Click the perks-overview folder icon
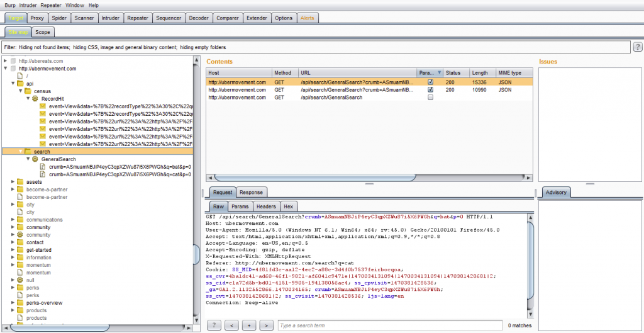The image size is (644, 333). click(20, 303)
